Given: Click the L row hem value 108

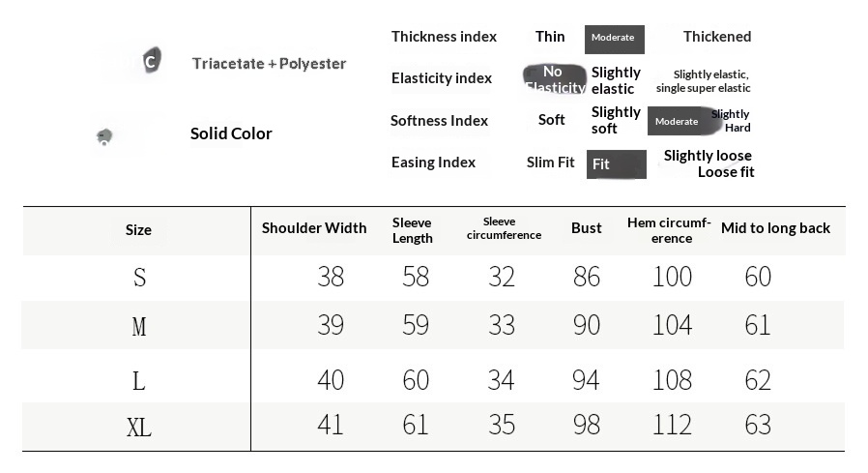Looking at the screenshot, I should 672,380.
